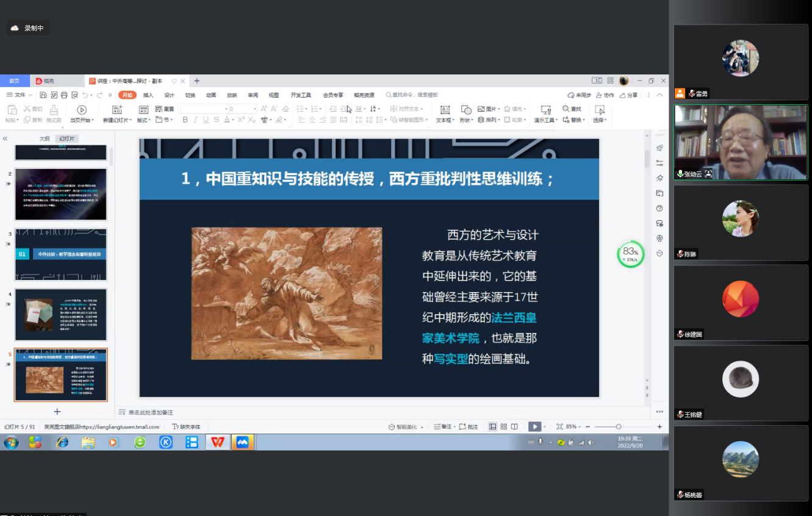Click the 协作 collaborate button
Viewport: 812px width, 516px height.
605,95
